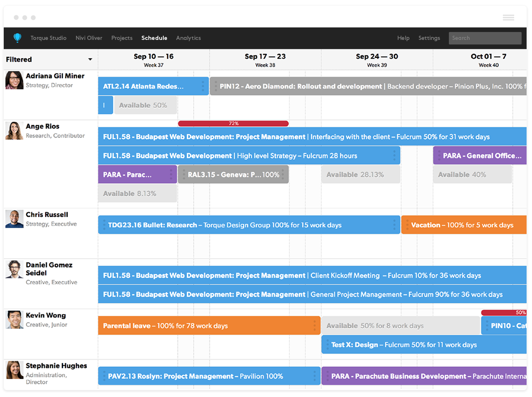The image size is (532, 397).
Task: Click Adriana Gil Miner's avatar photo
Action: 14,80
